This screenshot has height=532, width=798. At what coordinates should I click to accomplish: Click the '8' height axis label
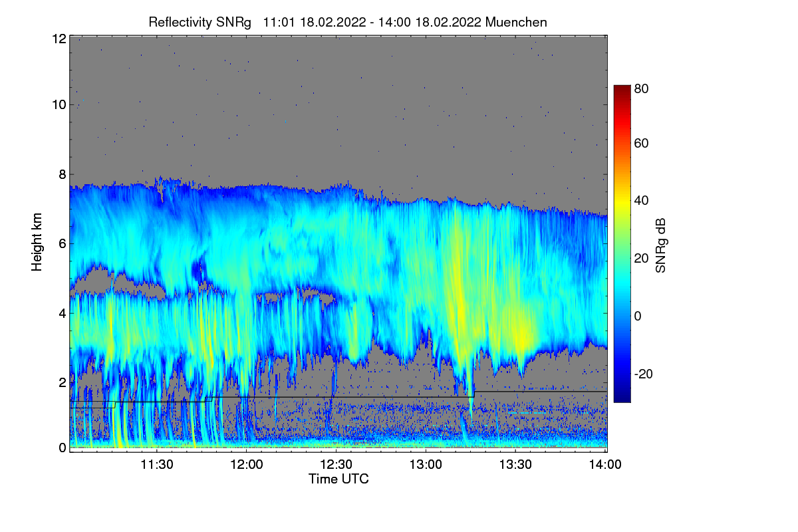(61, 174)
